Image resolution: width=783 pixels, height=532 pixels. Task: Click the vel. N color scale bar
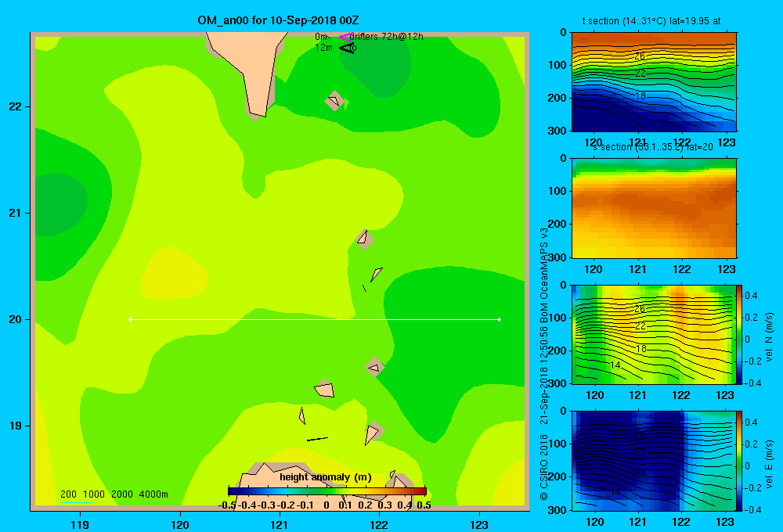click(739, 334)
